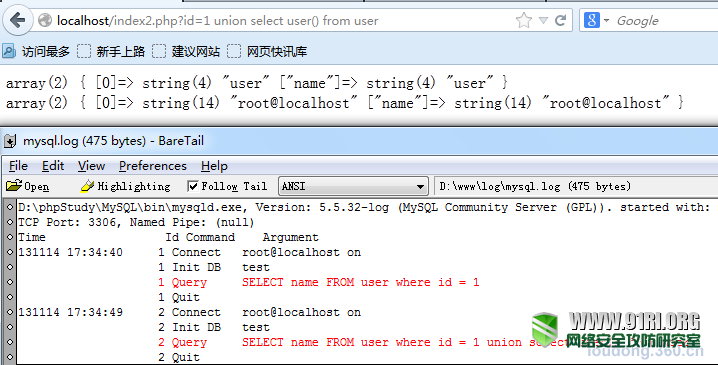This screenshot has width=718, height=365.
Task: Click the '131114 17:34:40' timestamp text
Action: point(70,252)
